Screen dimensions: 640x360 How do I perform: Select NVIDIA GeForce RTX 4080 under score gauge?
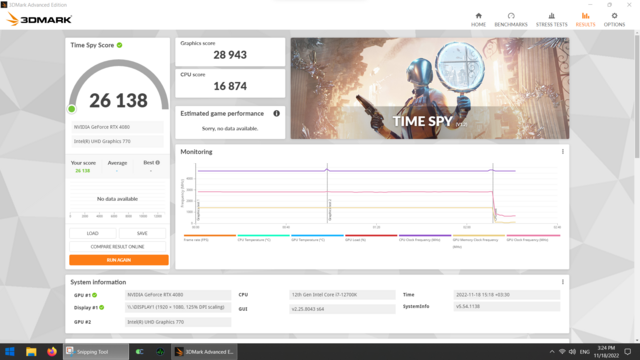pos(118,127)
